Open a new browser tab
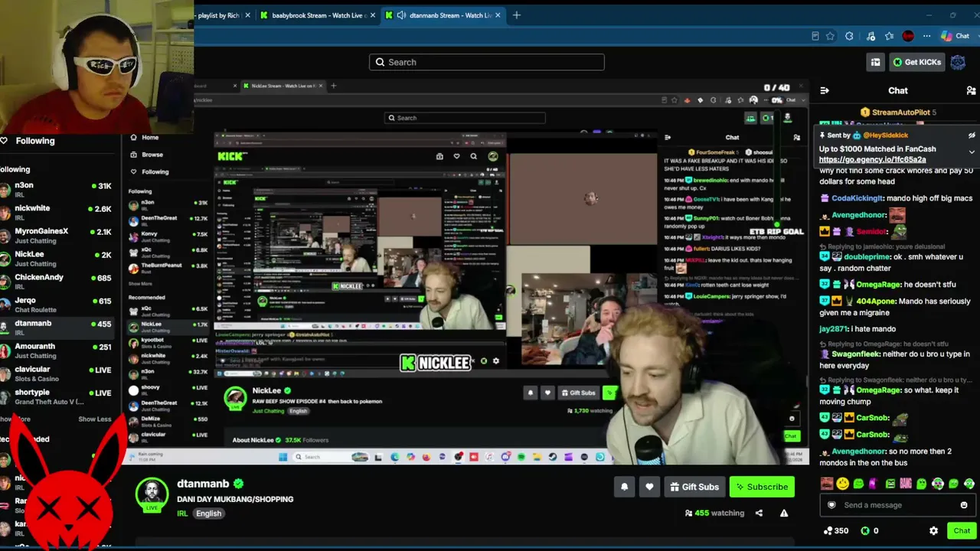The image size is (980, 551). pyautogui.click(x=516, y=15)
